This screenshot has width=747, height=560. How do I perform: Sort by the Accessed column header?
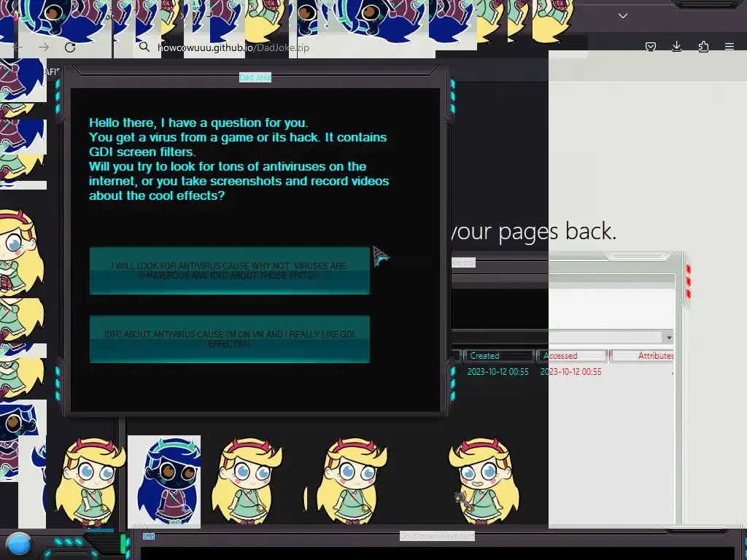(x=571, y=356)
